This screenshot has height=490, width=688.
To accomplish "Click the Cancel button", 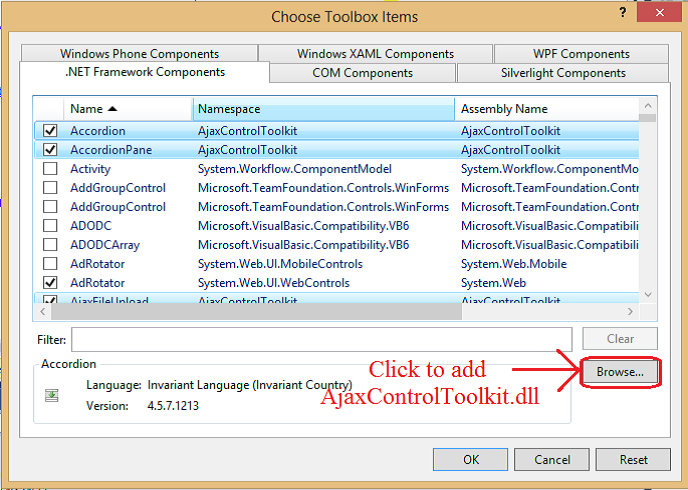I will [x=552, y=459].
